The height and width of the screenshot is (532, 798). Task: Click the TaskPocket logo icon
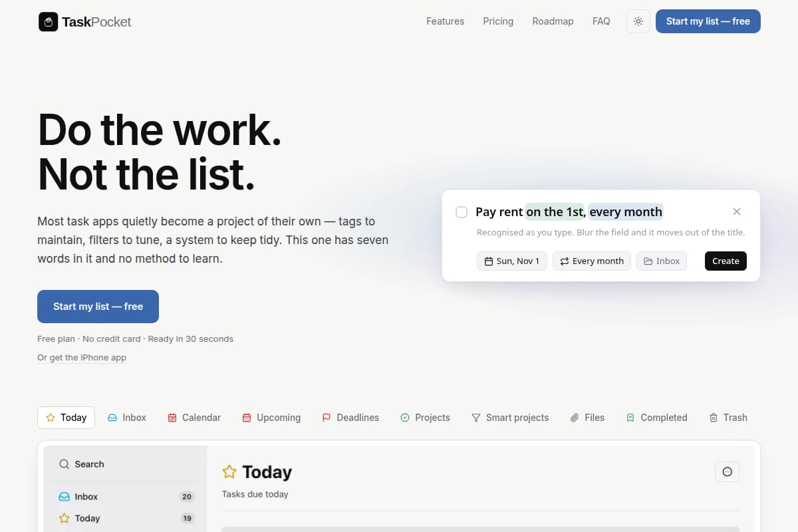(48, 22)
